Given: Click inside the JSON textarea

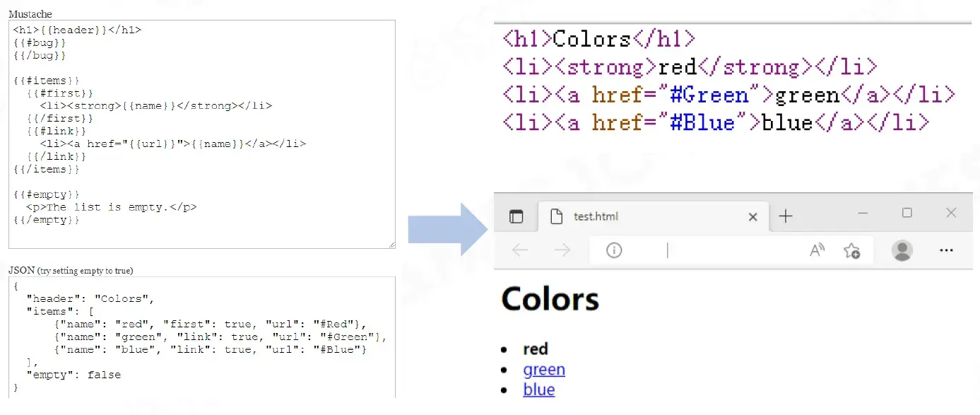Looking at the screenshot, I should pyautogui.click(x=202, y=337).
